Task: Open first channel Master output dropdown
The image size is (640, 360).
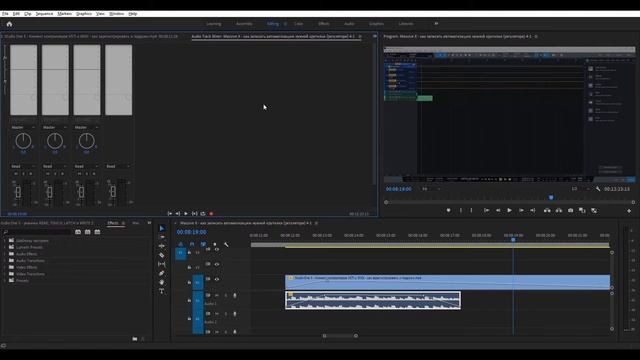Action: [x=23, y=128]
